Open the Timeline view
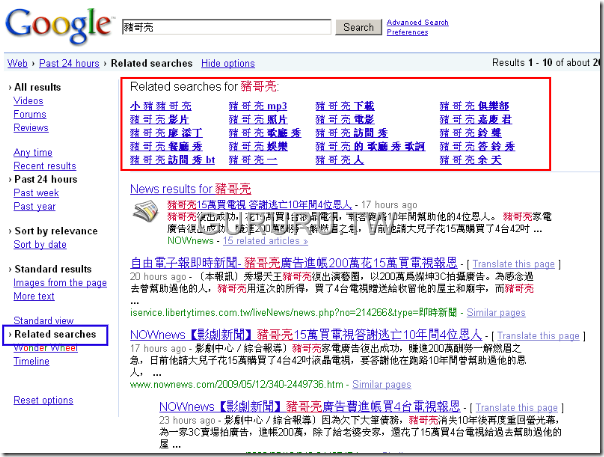Viewport: 604px width, 457px height. [x=32, y=361]
